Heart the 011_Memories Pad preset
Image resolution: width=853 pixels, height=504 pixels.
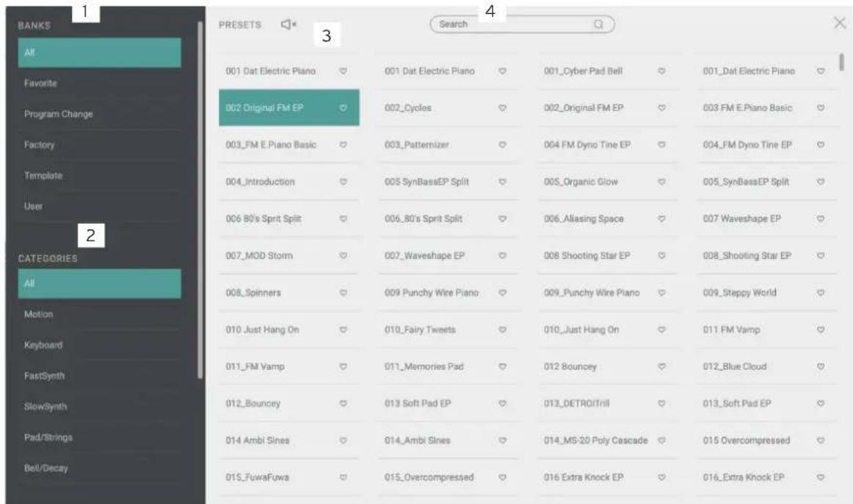[502, 367]
